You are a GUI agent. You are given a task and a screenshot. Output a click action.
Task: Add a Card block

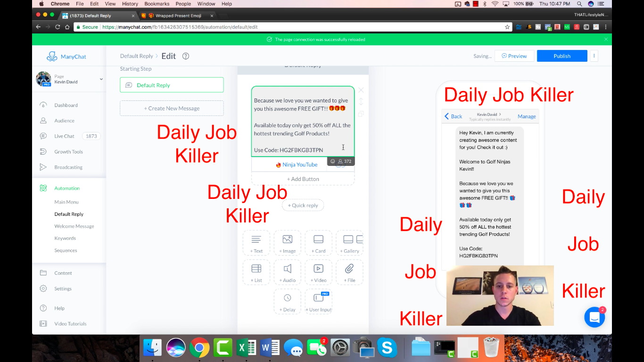pos(319,243)
